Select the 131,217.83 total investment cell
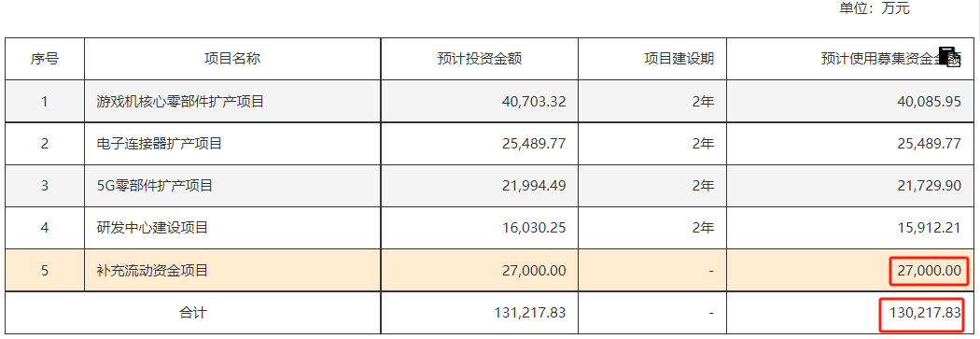Screen dimensions: 980x339 click(x=480, y=312)
